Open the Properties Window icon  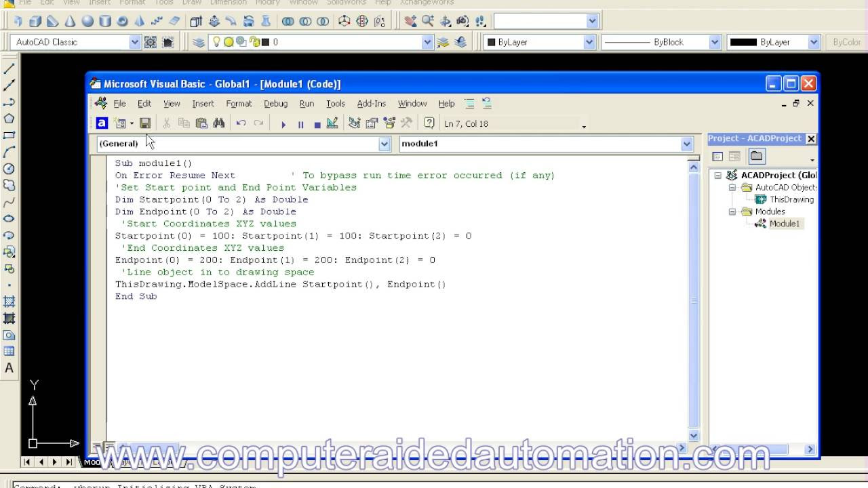tap(372, 123)
